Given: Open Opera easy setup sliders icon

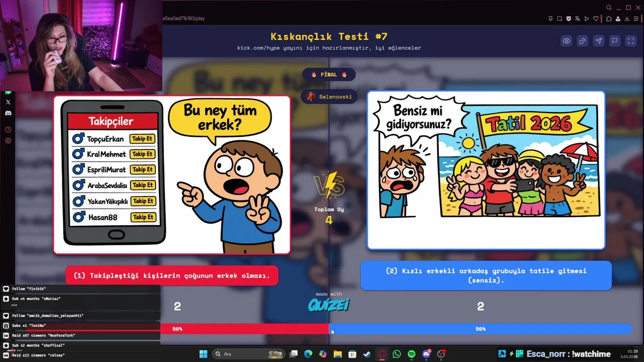Looking at the screenshot, I should 636,19.
